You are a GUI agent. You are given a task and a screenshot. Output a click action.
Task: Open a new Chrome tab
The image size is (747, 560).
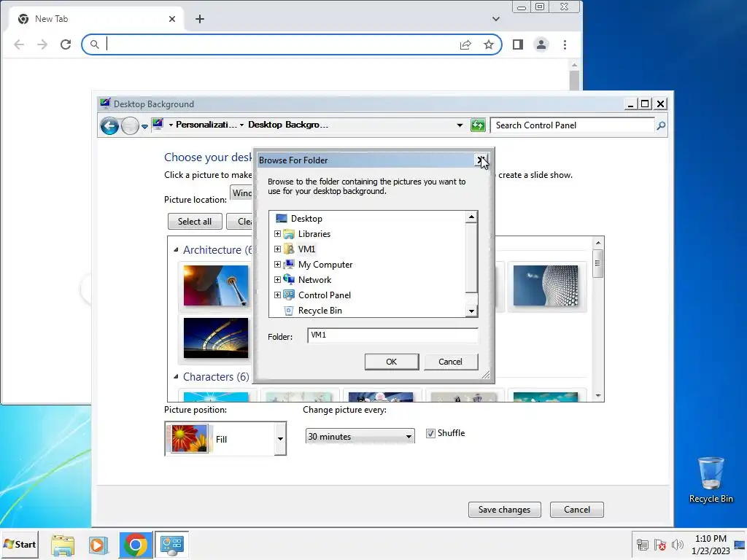[x=200, y=19]
